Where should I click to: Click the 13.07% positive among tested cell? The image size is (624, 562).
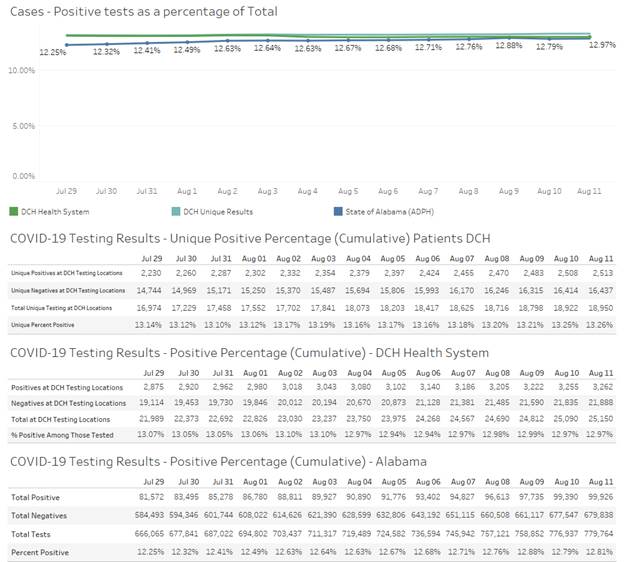[150, 434]
